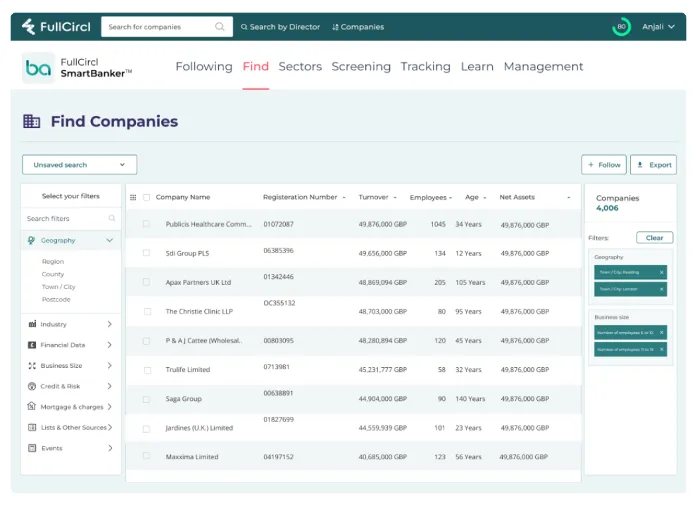Image resolution: width=696 pixels, height=506 pixels.
Task: Click the Export button
Action: [653, 165]
